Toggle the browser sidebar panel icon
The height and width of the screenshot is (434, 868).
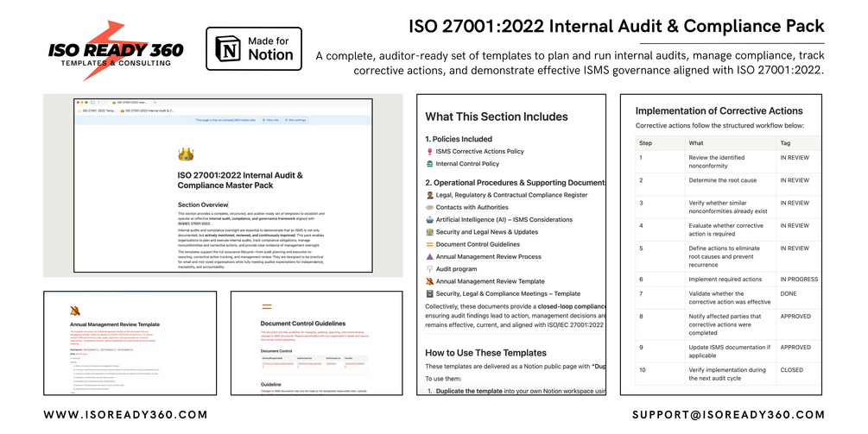pos(92,103)
